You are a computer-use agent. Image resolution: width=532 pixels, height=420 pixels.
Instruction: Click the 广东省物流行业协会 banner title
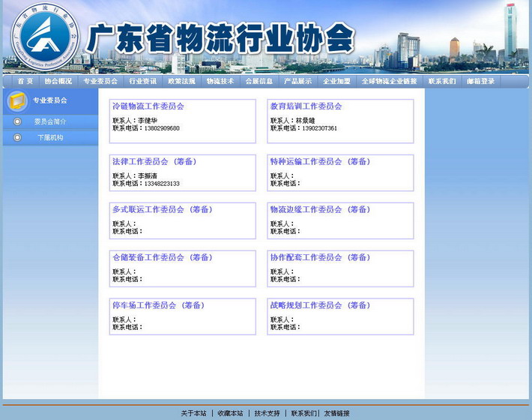(x=220, y=38)
